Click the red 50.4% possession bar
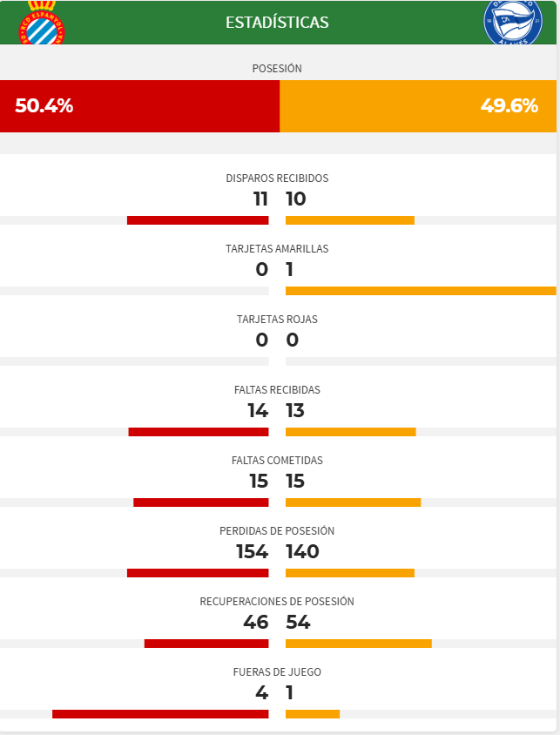 pyautogui.click(x=139, y=106)
